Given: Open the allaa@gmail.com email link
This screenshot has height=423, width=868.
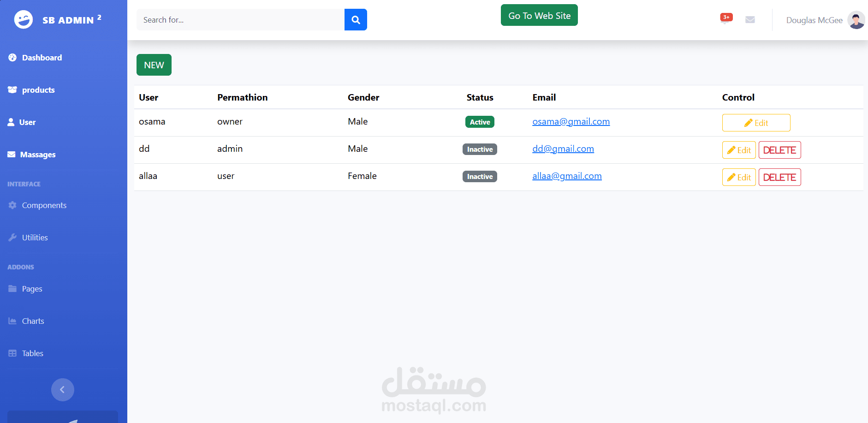Looking at the screenshot, I should pyautogui.click(x=567, y=176).
